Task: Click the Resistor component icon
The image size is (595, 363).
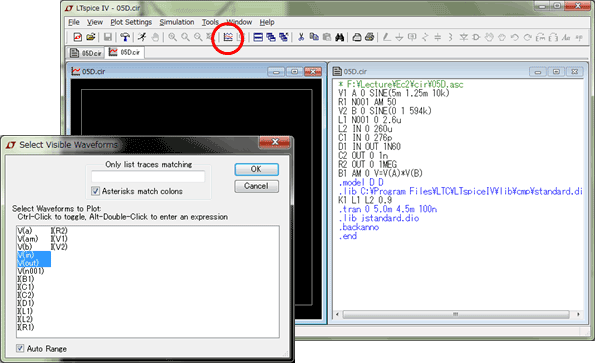Action: point(425,37)
